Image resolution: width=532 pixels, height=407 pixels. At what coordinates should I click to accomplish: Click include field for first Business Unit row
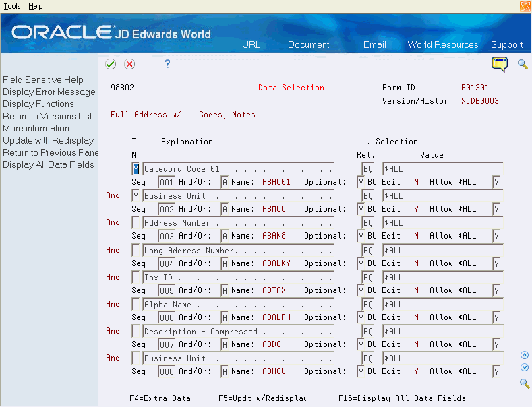(x=136, y=196)
